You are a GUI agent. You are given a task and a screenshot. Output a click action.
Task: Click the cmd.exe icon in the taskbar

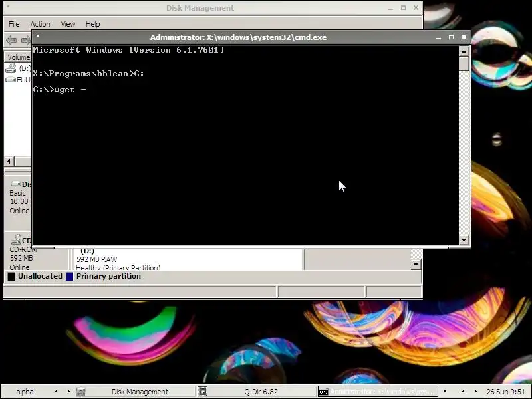tap(323, 392)
